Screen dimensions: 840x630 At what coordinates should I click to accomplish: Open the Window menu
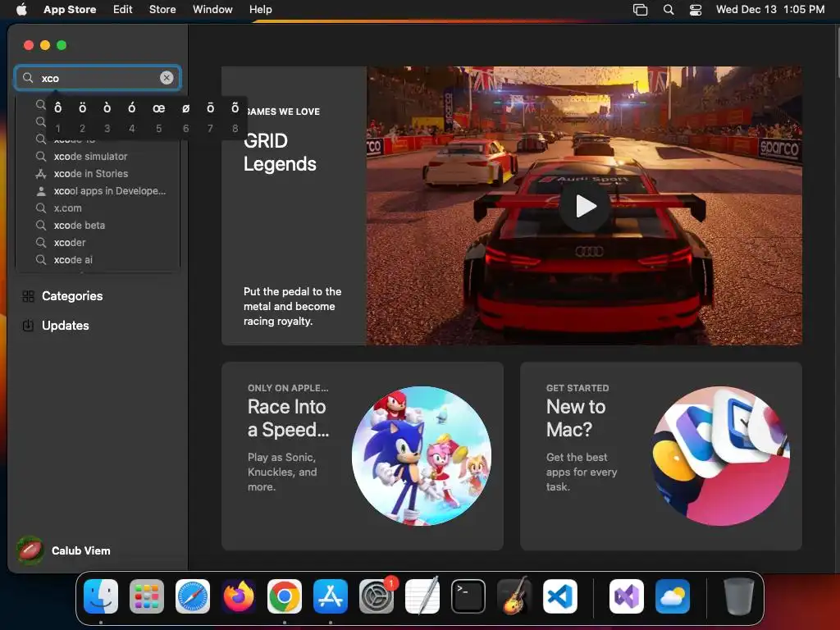click(212, 9)
